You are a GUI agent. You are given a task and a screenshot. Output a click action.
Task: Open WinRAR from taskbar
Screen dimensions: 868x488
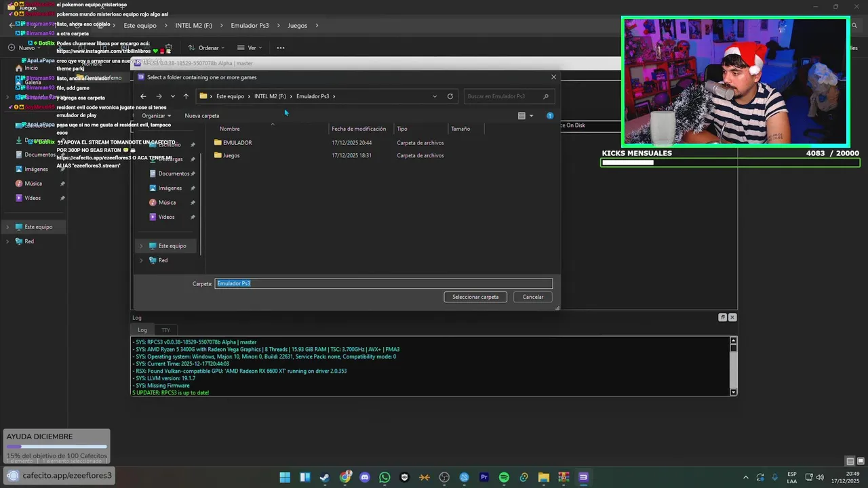click(564, 477)
